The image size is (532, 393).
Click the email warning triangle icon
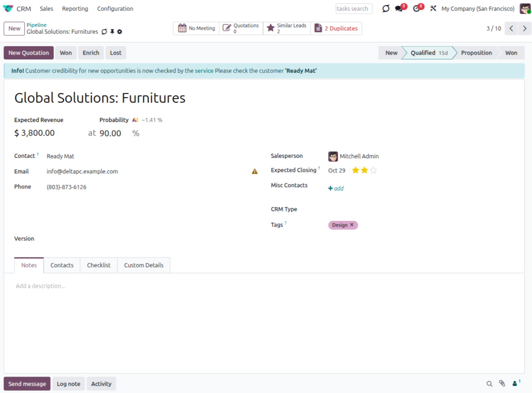click(255, 172)
